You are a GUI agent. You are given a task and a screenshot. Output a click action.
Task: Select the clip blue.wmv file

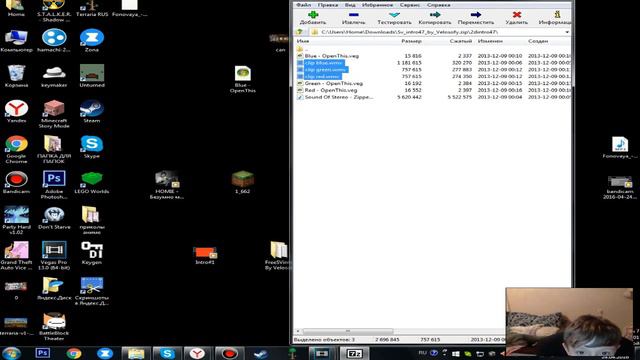433,63
